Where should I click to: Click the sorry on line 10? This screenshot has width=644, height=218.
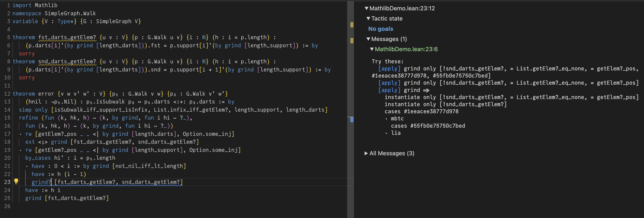[x=27, y=78]
